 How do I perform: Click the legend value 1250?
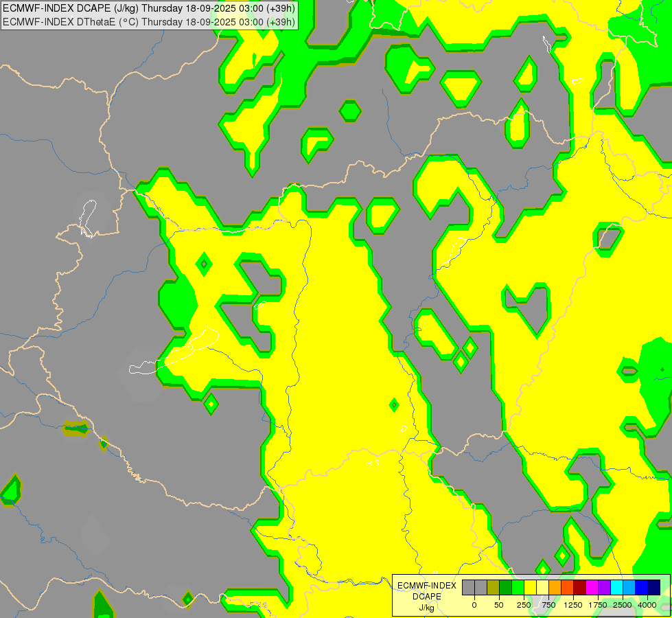[x=573, y=605]
